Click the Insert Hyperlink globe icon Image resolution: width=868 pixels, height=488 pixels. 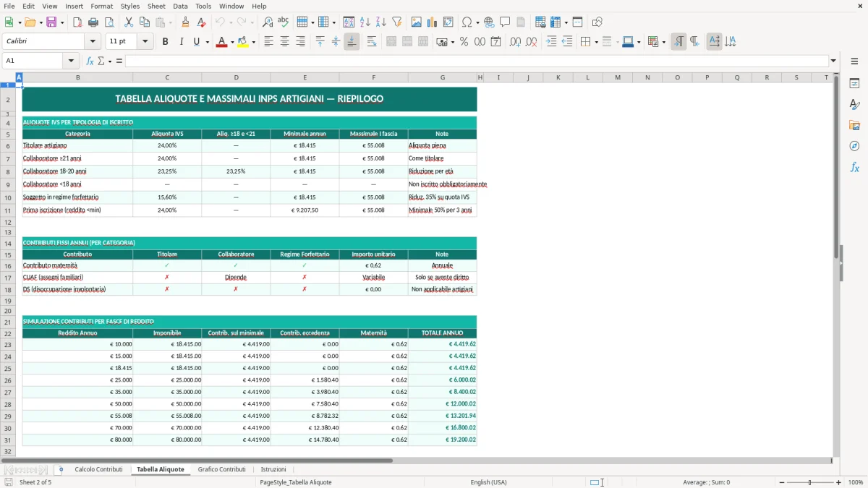tap(489, 22)
